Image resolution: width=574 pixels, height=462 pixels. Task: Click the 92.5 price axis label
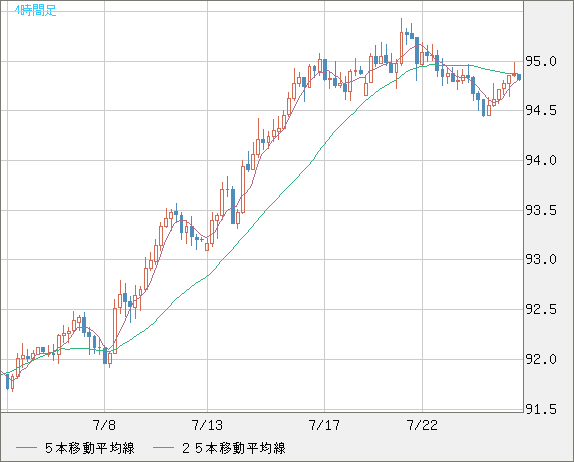point(541,310)
